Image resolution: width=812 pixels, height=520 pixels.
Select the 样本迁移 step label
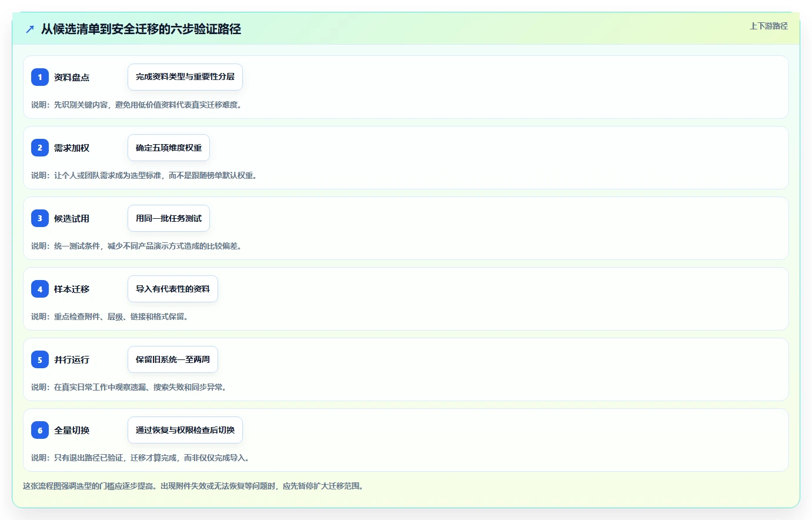72,289
